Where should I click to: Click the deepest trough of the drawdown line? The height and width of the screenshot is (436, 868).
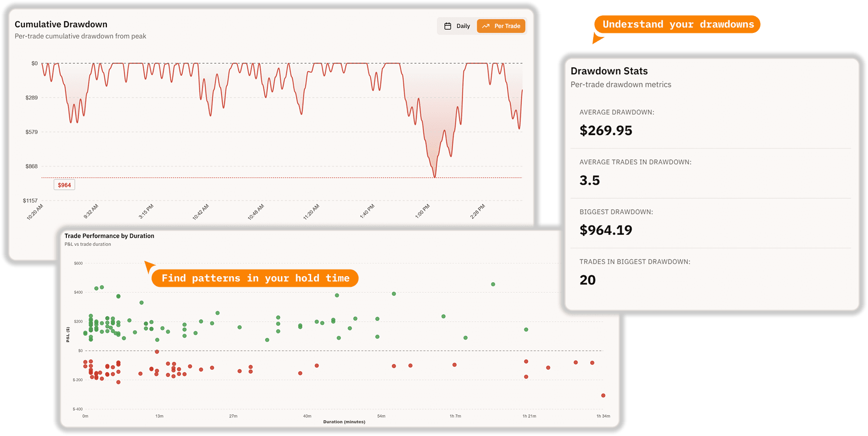[x=435, y=177]
